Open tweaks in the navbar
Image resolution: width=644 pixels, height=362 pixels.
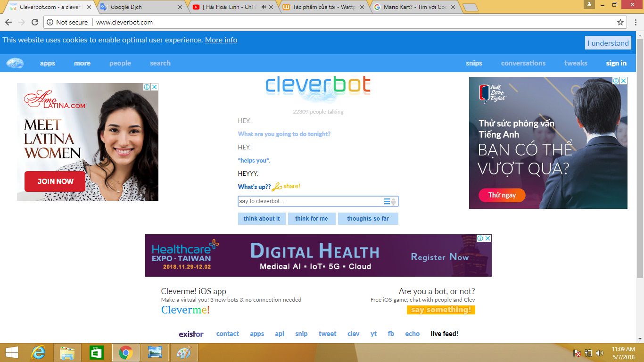click(x=576, y=63)
